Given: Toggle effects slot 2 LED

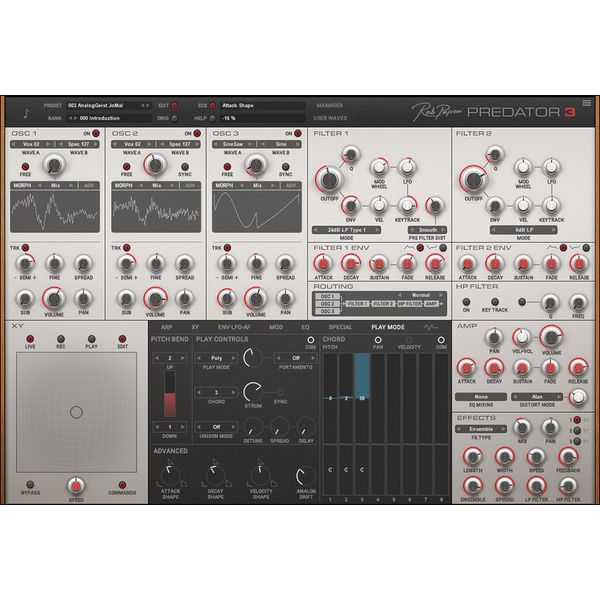Looking at the screenshot, I should coord(577,430).
